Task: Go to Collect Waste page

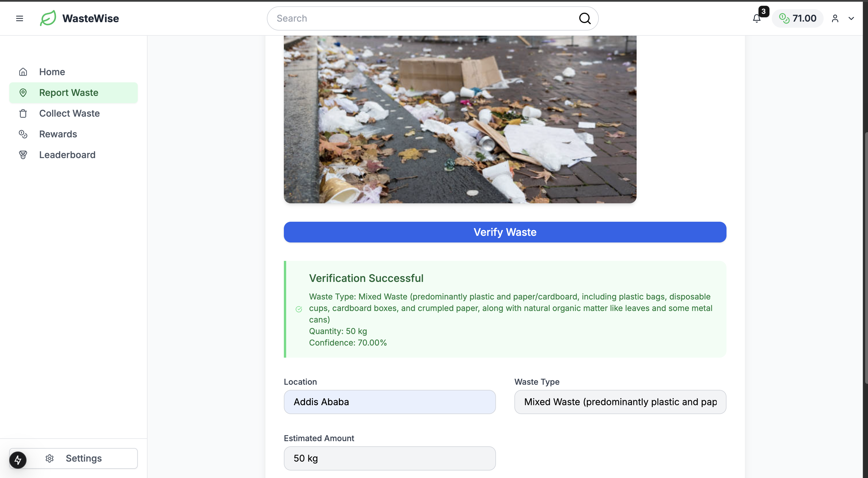Action: coord(69,113)
